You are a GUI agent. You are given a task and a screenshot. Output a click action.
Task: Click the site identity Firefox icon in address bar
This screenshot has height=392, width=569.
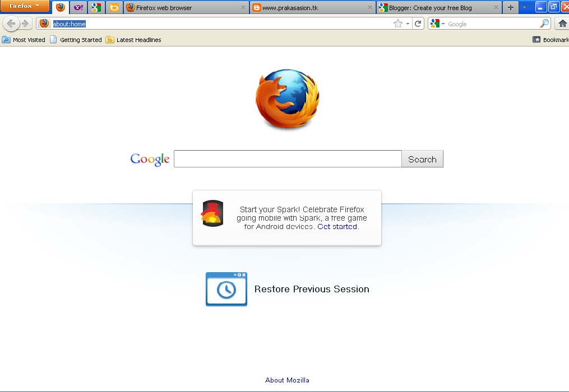[x=44, y=24]
